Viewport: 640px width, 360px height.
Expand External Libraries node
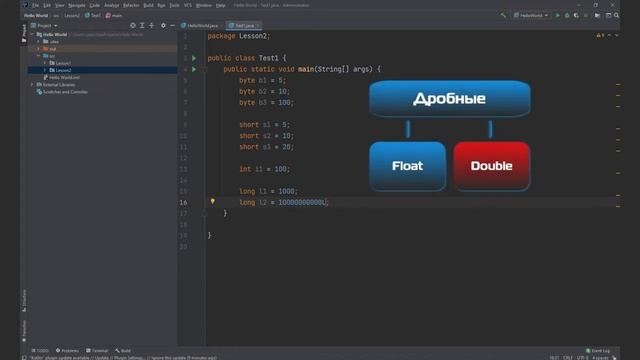click(32, 84)
